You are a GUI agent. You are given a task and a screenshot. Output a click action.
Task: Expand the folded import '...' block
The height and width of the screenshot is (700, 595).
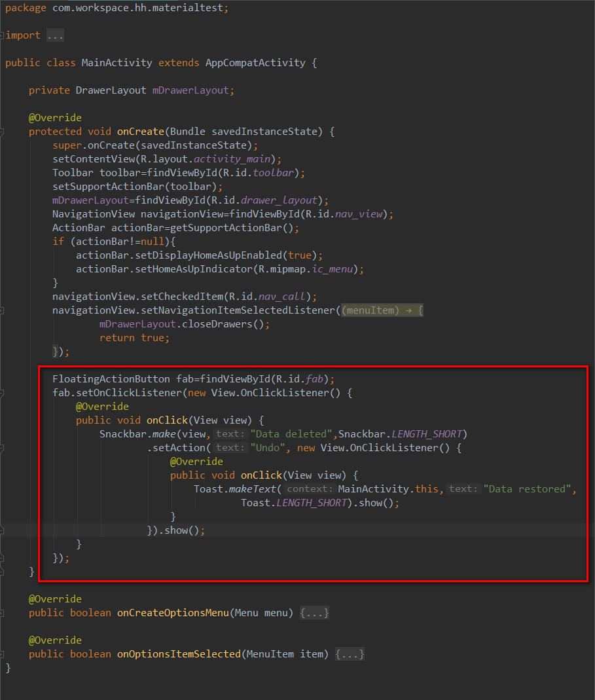[x=56, y=35]
